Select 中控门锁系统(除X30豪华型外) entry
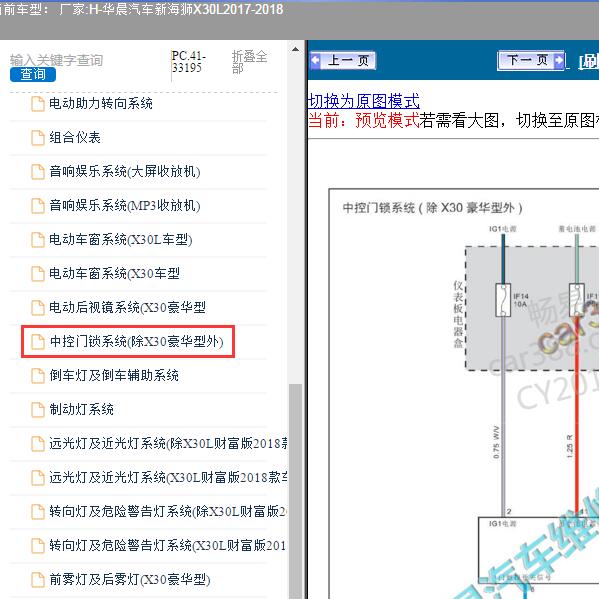Viewport: 599px width, 599px height. pos(136,342)
